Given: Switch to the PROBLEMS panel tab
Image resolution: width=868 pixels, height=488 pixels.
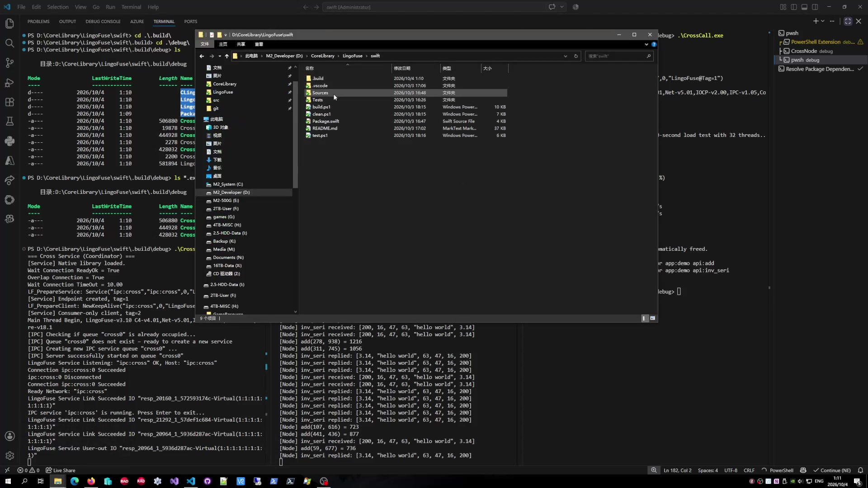Looking at the screenshot, I should click(x=38, y=22).
